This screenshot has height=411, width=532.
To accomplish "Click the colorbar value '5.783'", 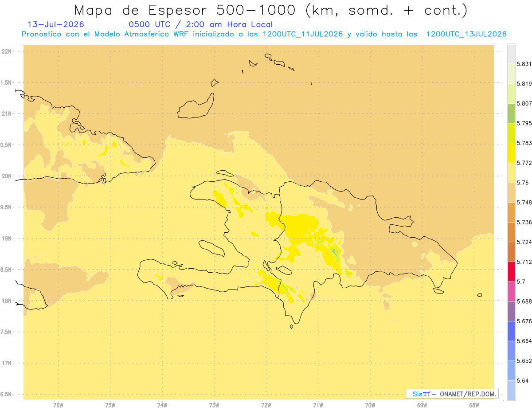I will click(x=524, y=143).
